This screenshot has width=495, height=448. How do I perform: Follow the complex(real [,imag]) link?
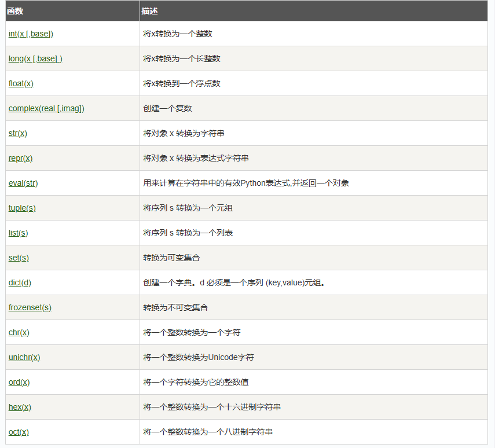[x=46, y=109]
